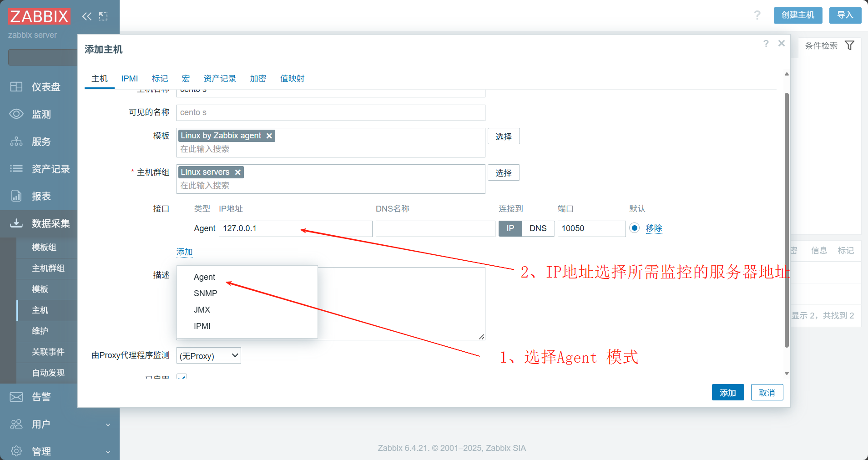Viewport: 868px width, 460px height.
Task: Click the ZABBIX logo
Action: pyautogui.click(x=39, y=16)
